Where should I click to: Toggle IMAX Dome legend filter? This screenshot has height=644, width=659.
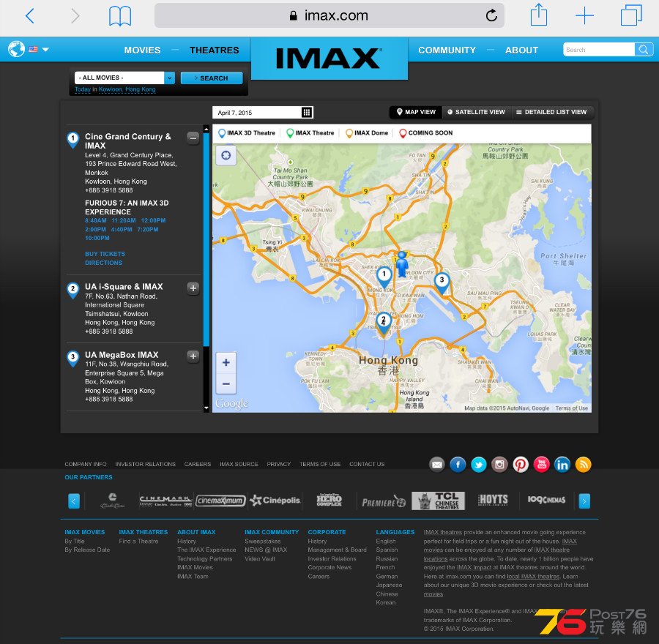point(367,133)
